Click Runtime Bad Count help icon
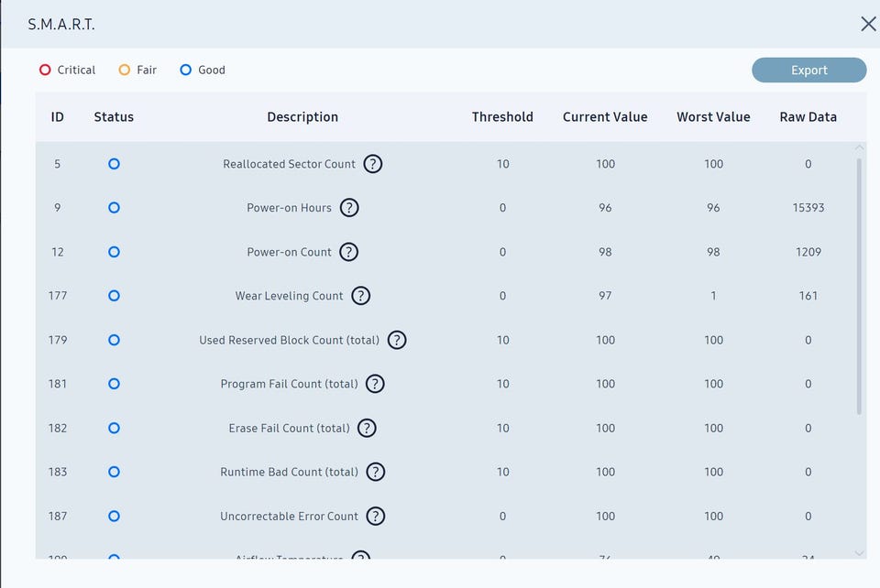Image resolution: width=880 pixels, height=588 pixels. pyautogui.click(x=375, y=472)
